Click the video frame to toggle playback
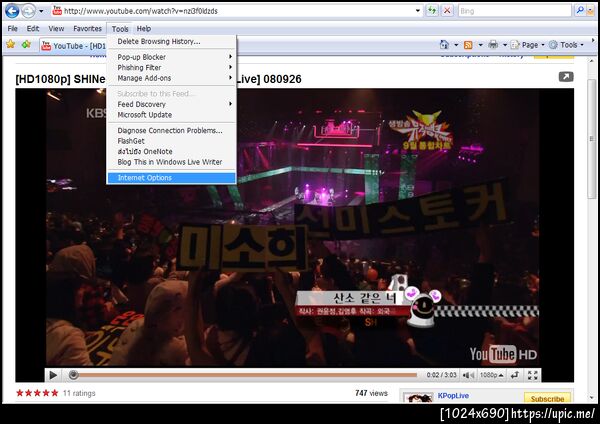 [x=293, y=228]
